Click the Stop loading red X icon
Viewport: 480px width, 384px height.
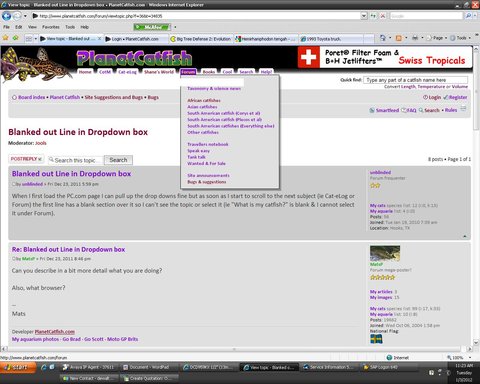tap(383, 16)
